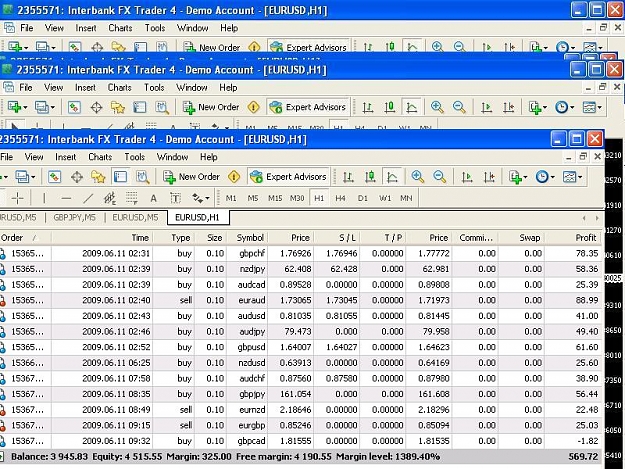Click New Order in the front window
This screenshot has height=469, width=625.
click(192, 177)
